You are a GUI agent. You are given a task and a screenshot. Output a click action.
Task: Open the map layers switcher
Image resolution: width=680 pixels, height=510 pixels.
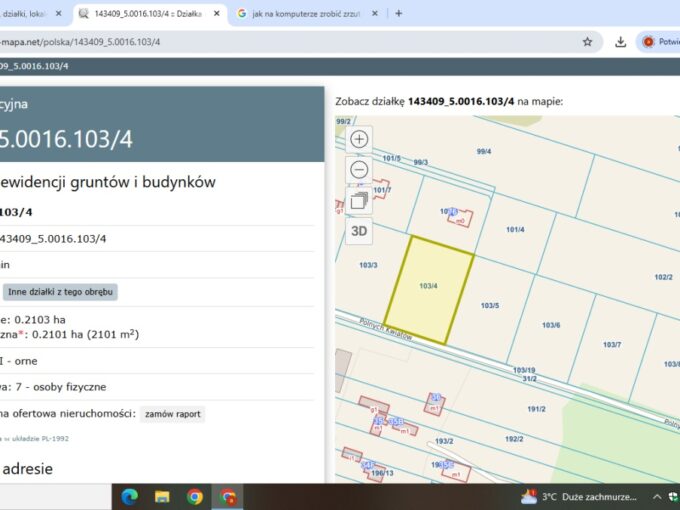click(x=359, y=201)
